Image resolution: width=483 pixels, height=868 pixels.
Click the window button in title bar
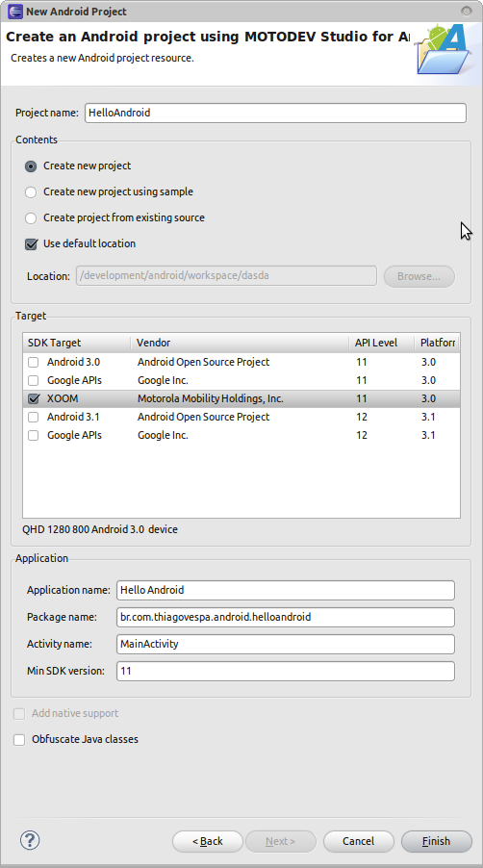coord(467,12)
